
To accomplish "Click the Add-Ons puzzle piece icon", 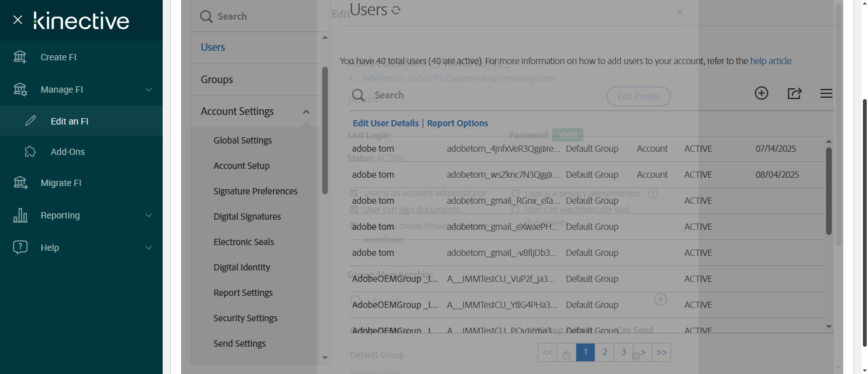I will [x=31, y=152].
